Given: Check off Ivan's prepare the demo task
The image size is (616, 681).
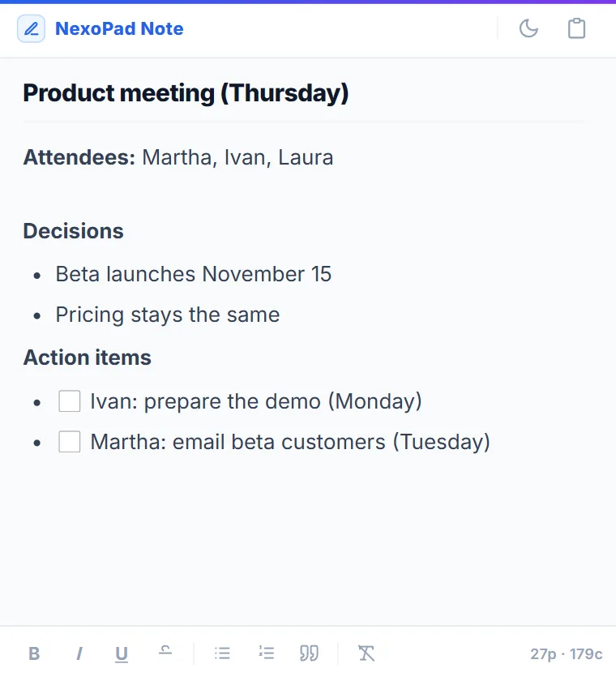Looking at the screenshot, I should coord(70,400).
